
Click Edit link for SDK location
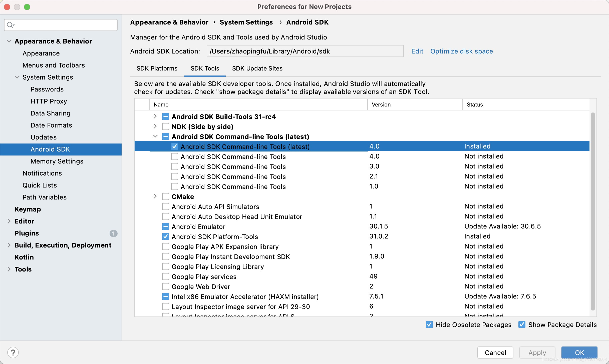tap(417, 51)
